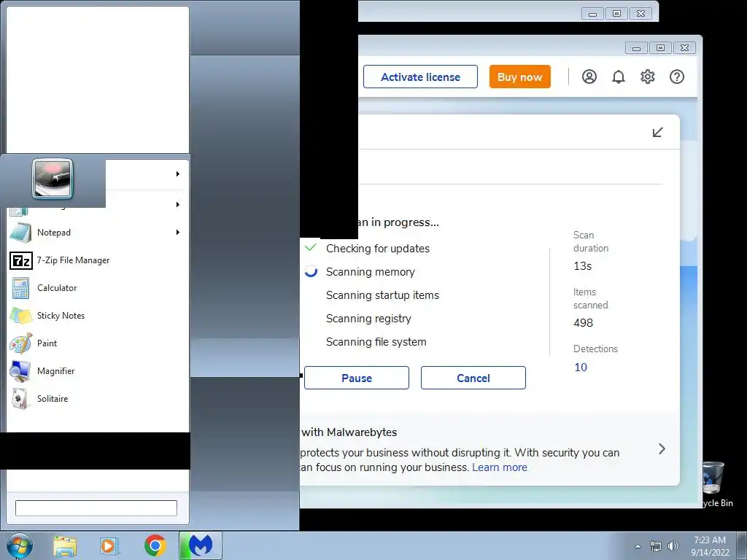Screen dimensions: 747x560
Task: Click the Scanning startup items text
Action: pos(382,295)
